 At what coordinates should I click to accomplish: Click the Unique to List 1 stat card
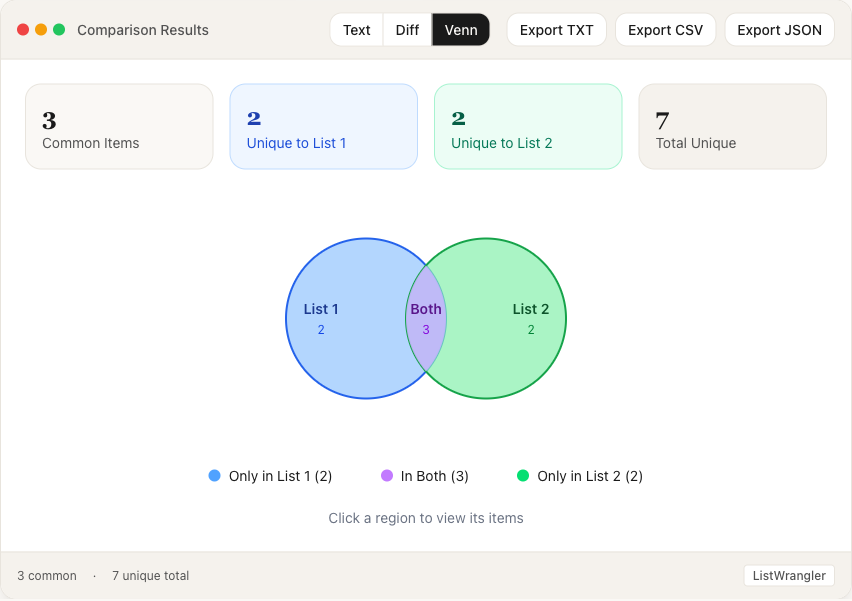coord(323,126)
